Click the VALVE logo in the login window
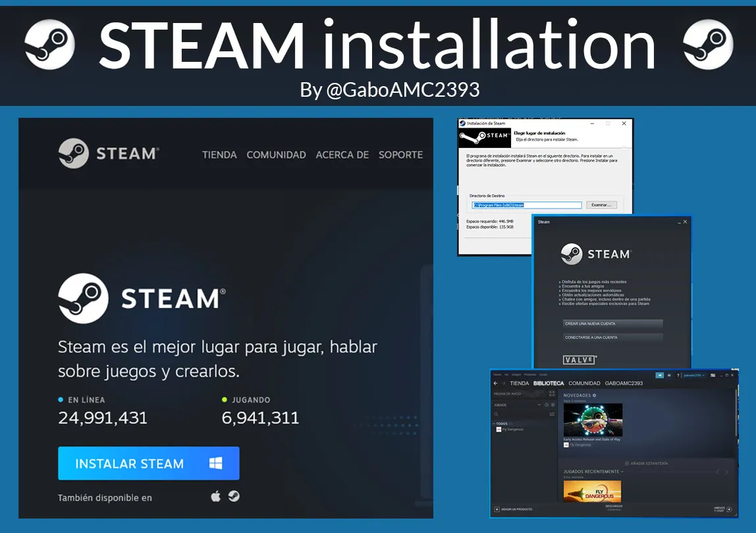The width and height of the screenshot is (756, 533). click(580, 359)
